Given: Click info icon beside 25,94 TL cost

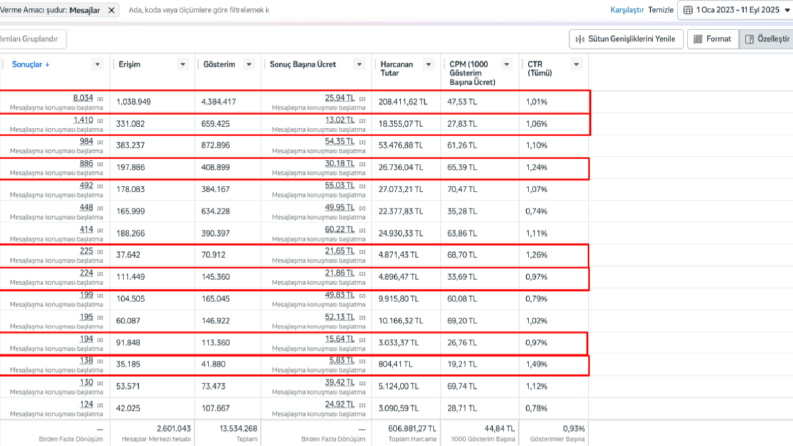Looking at the screenshot, I should point(362,99).
